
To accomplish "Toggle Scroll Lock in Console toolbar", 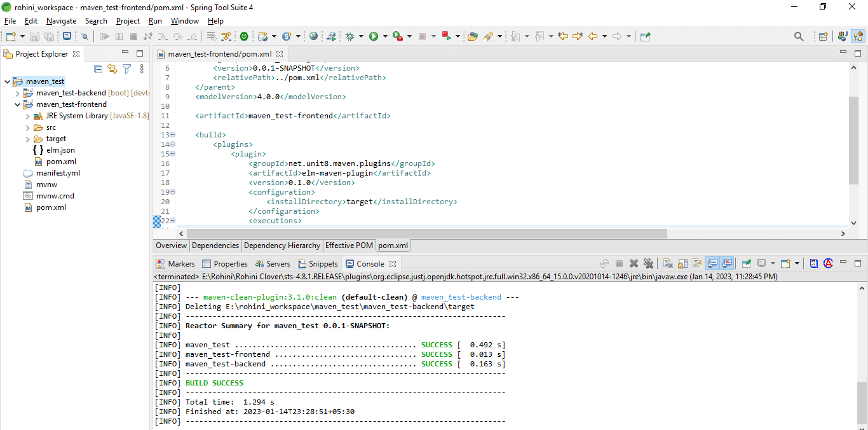I will [682, 263].
